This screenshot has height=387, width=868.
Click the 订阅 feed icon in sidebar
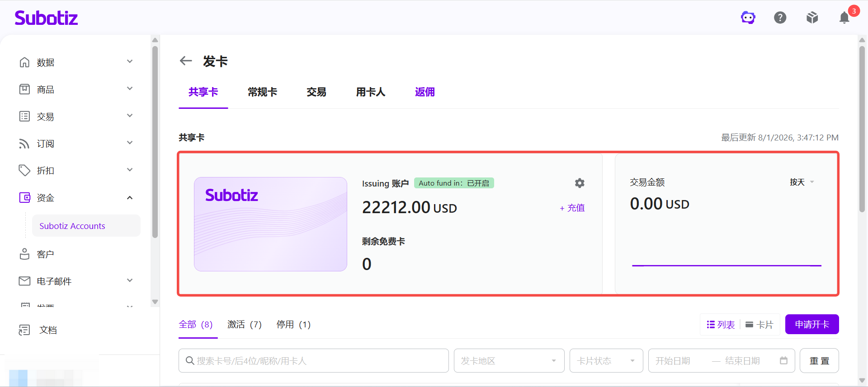(x=24, y=143)
